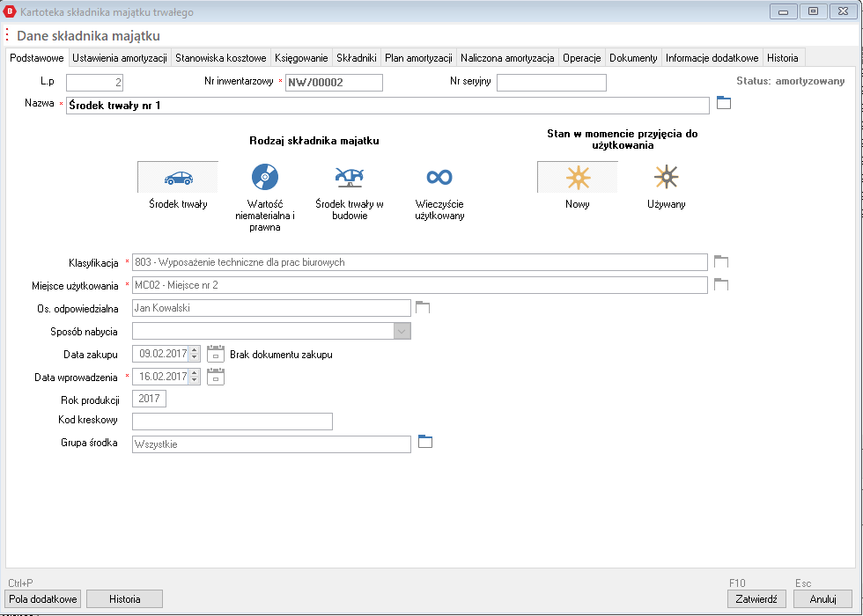
Task: Click Os. odpowiedzialna field Jan Kowalski
Action: [x=271, y=308]
